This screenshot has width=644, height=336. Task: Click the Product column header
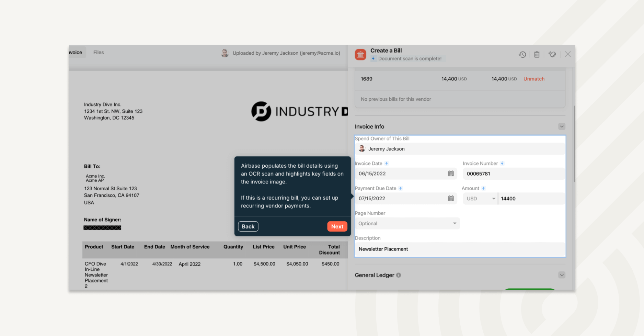coord(94,247)
